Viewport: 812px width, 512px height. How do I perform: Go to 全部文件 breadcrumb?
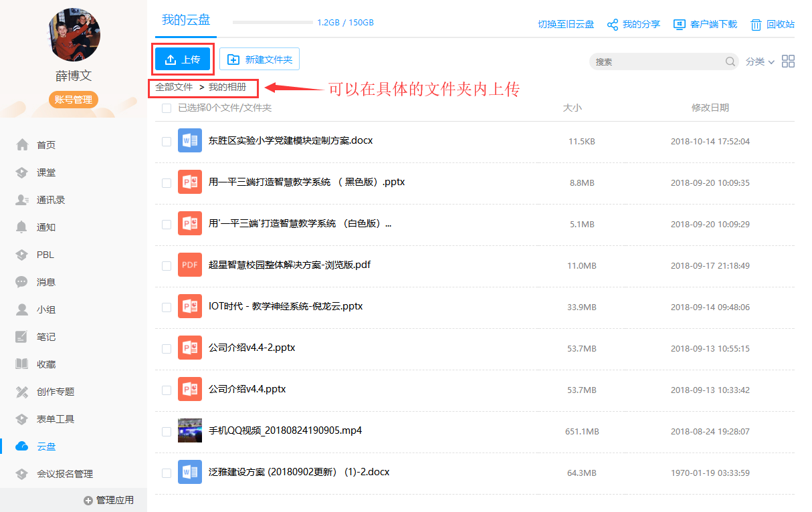174,88
